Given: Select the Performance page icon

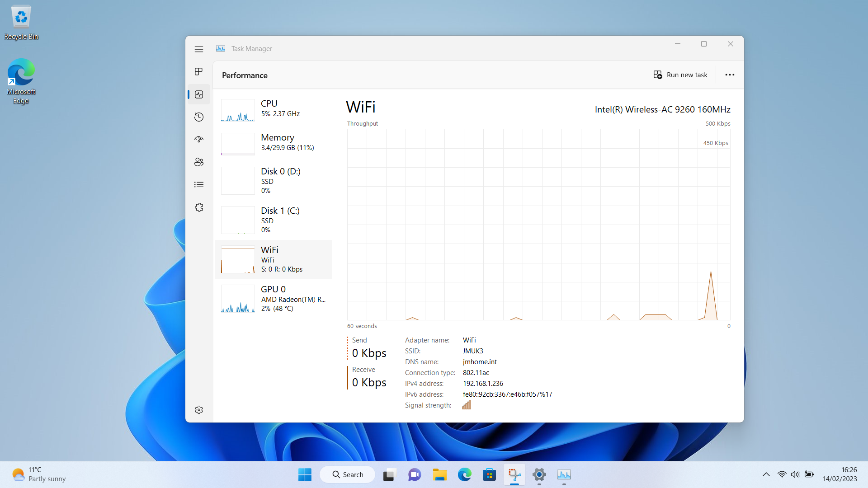Looking at the screenshot, I should 199,94.
